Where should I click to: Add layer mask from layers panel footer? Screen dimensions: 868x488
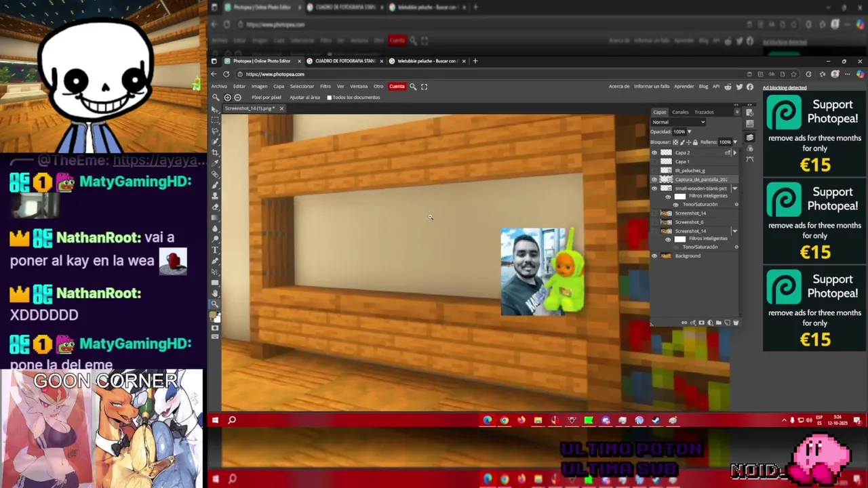(x=701, y=323)
